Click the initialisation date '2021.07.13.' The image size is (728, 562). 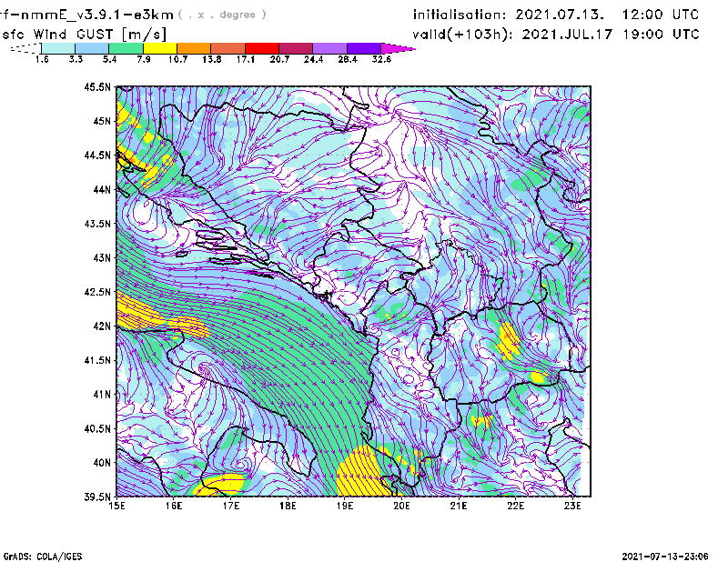click(560, 15)
